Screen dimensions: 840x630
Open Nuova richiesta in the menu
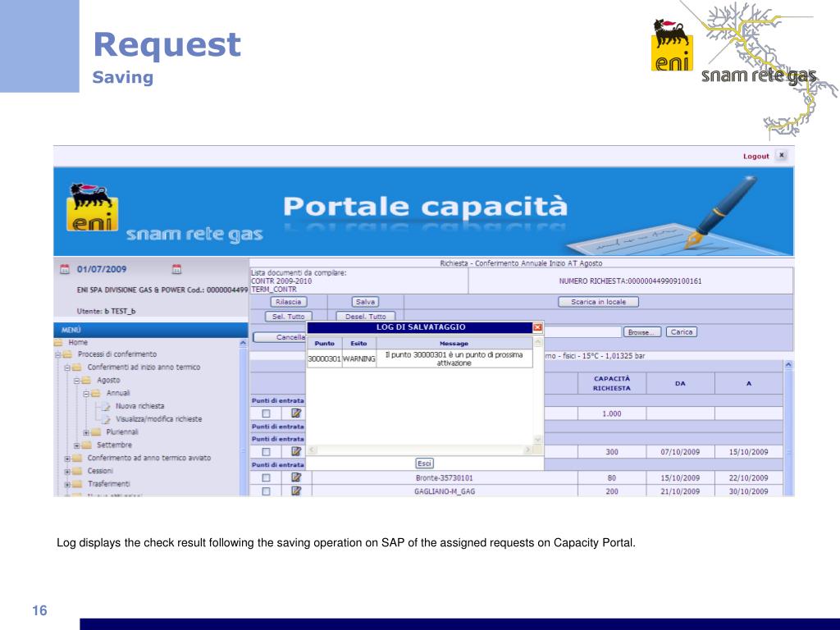tap(139, 406)
